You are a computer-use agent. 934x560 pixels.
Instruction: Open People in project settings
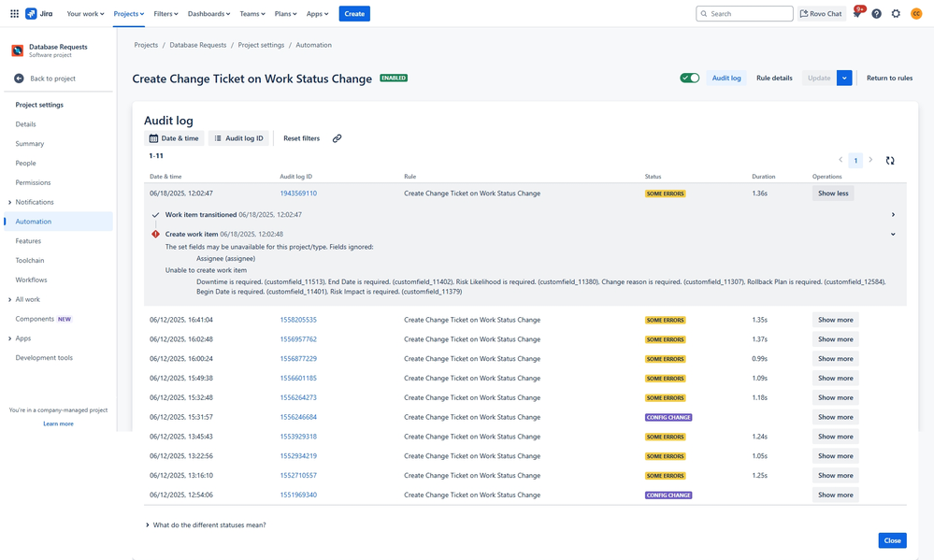point(25,164)
